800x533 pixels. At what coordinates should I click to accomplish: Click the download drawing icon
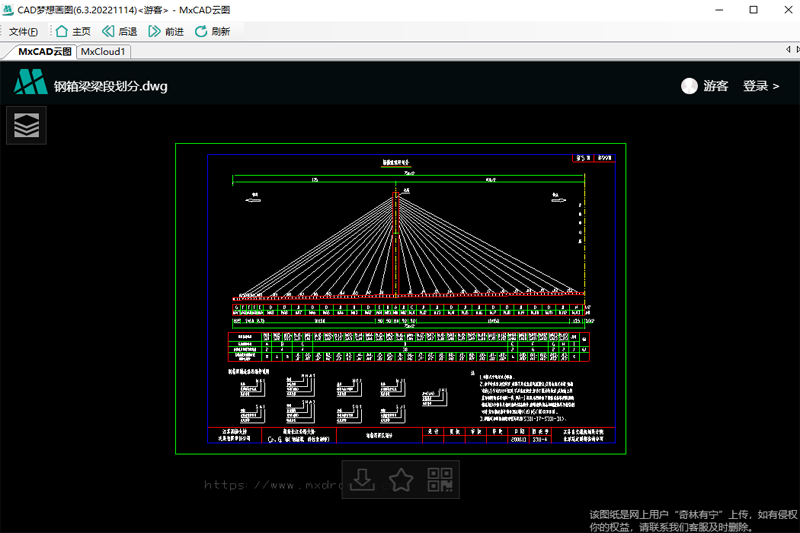pos(363,480)
